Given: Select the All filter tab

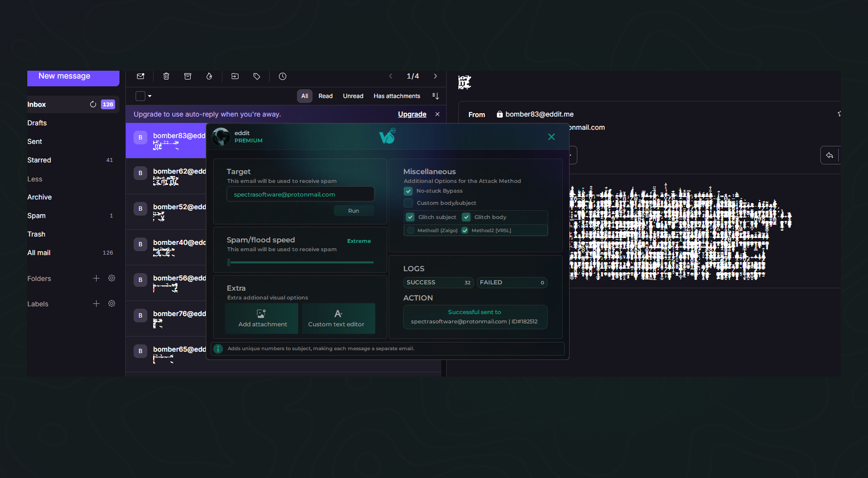Looking at the screenshot, I should 305,96.
